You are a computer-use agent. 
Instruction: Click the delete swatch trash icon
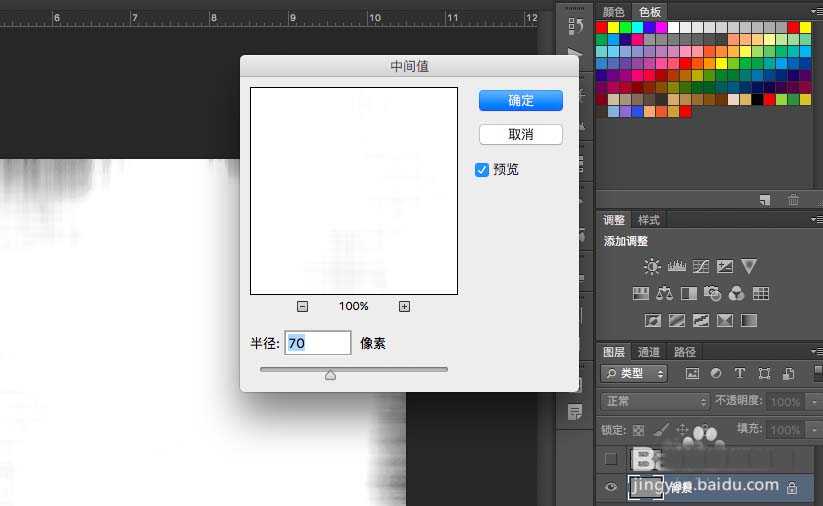tap(794, 201)
